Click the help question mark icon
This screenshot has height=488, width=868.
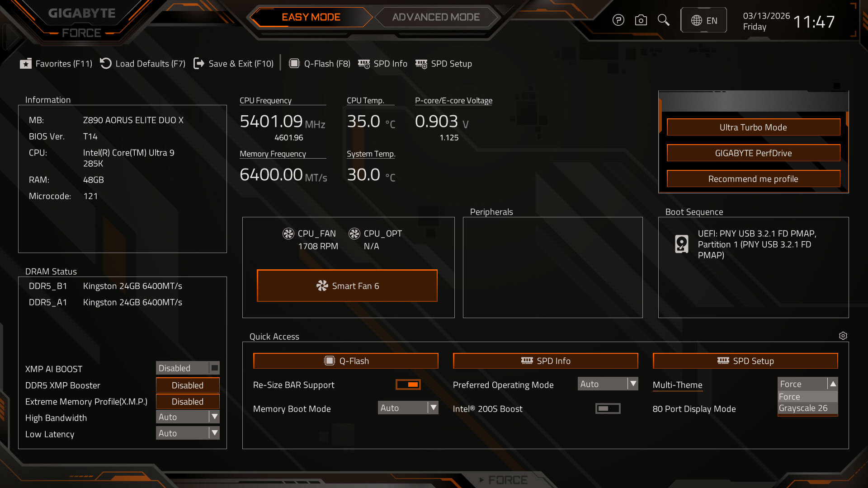618,20
